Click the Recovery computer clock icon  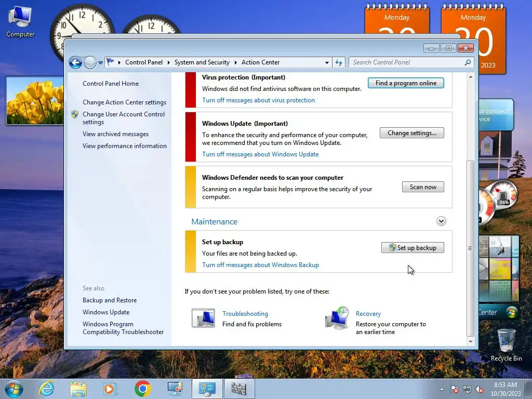[x=337, y=318]
